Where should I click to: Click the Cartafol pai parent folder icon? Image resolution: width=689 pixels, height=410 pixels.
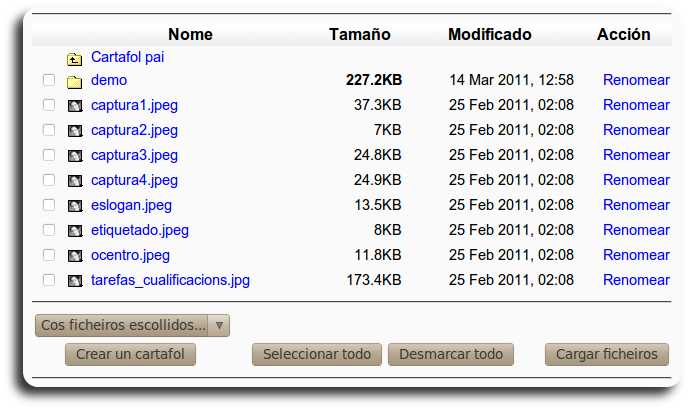(74, 58)
